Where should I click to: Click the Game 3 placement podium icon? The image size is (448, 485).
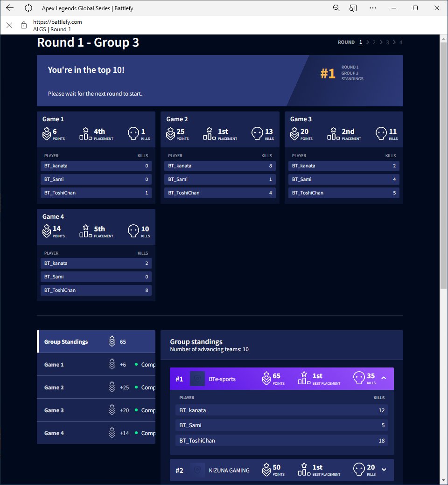click(x=334, y=134)
